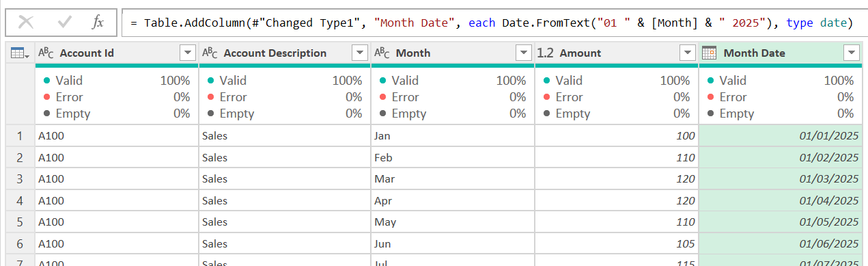This screenshot has height=266, width=868.
Task: Select row number 5
Action: [20, 222]
